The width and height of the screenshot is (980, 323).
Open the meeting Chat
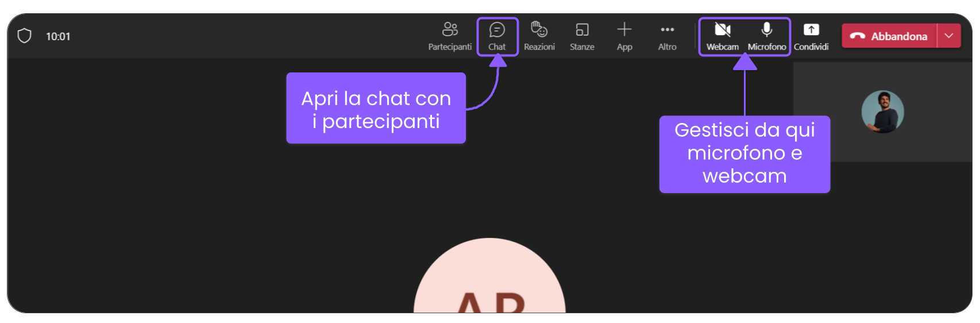497,36
